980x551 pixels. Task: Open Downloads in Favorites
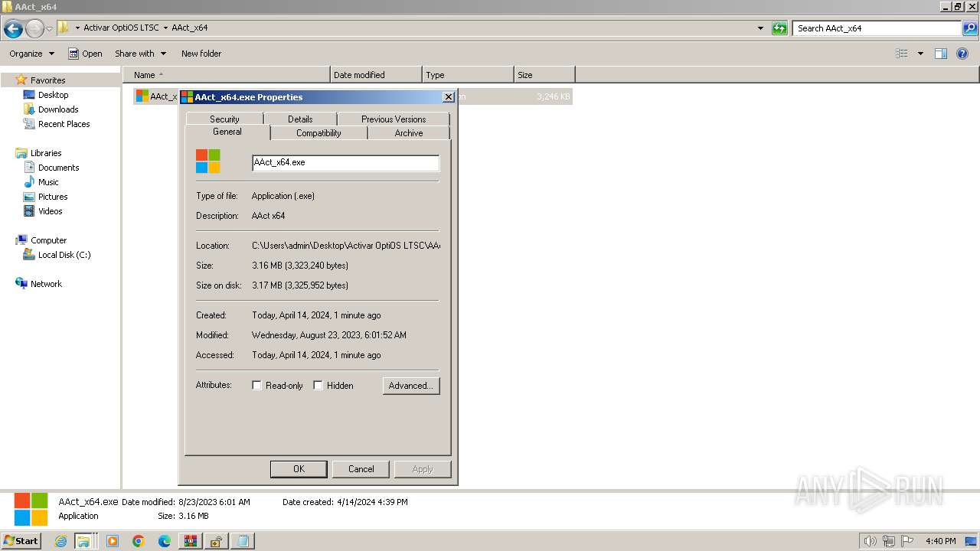[x=58, y=109]
